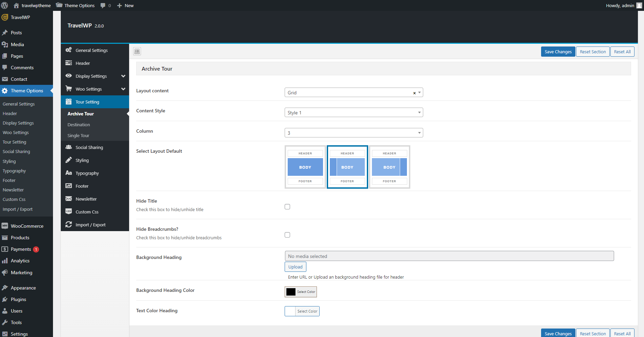Click the bottom Save Changes button
This screenshot has height=337, width=644.
[558, 333]
